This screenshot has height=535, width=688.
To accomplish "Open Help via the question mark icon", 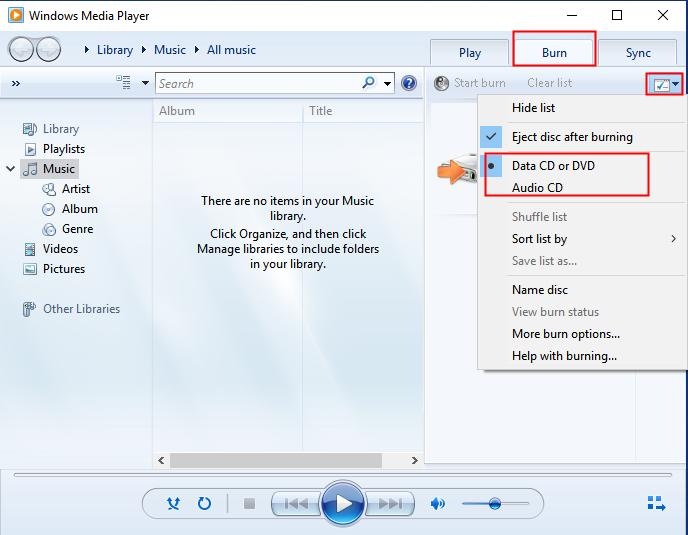I will click(409, 84).
